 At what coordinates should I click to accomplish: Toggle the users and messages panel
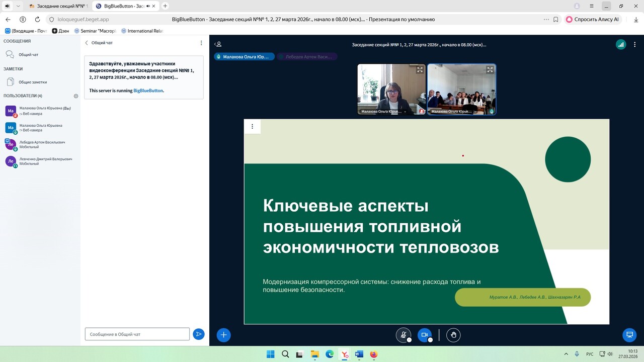pyautogui.click(x=218, y=44)
